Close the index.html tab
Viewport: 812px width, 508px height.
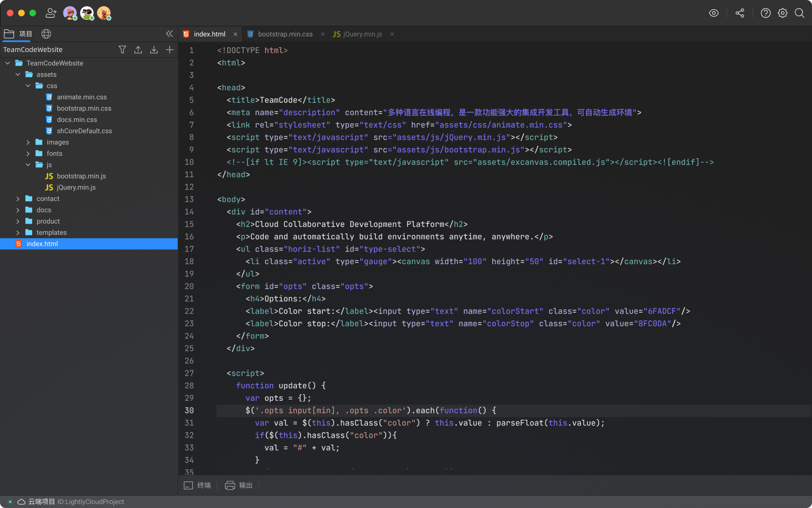point(235,34)
